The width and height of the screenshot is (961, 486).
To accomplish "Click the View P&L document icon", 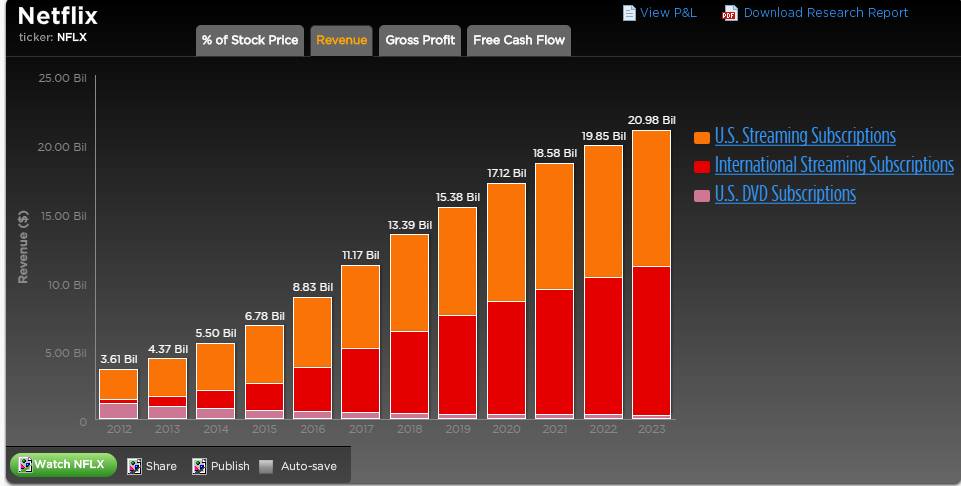I will 629,13.
